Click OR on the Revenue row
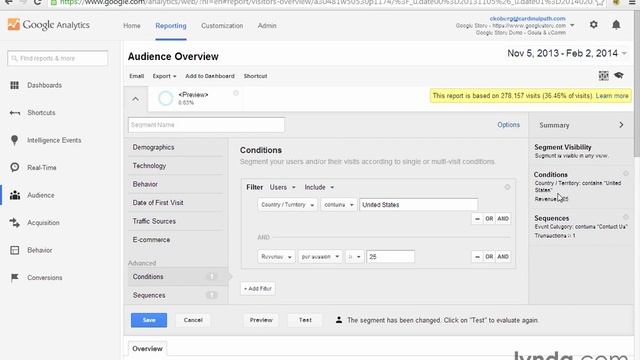Image resolution: width=640 pixels, height=360 pixels. click(489, 257)
